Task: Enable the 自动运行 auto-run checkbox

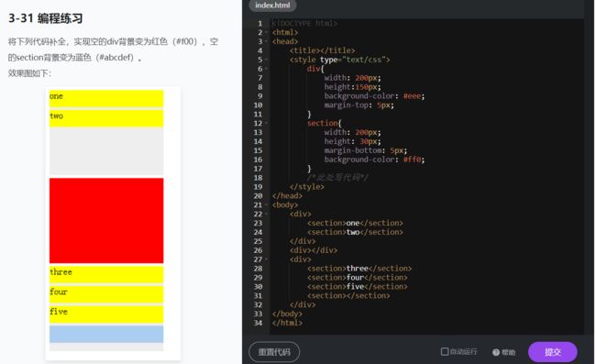Action: [445, 351]
